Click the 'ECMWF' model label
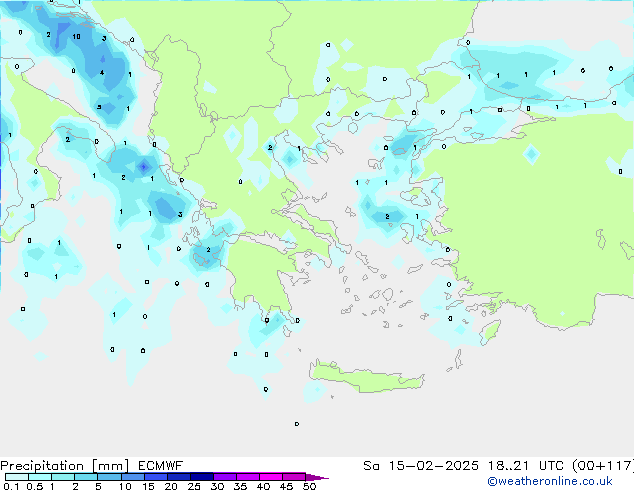Viewport: 634px width, 490px height. [x=161, y=466]
